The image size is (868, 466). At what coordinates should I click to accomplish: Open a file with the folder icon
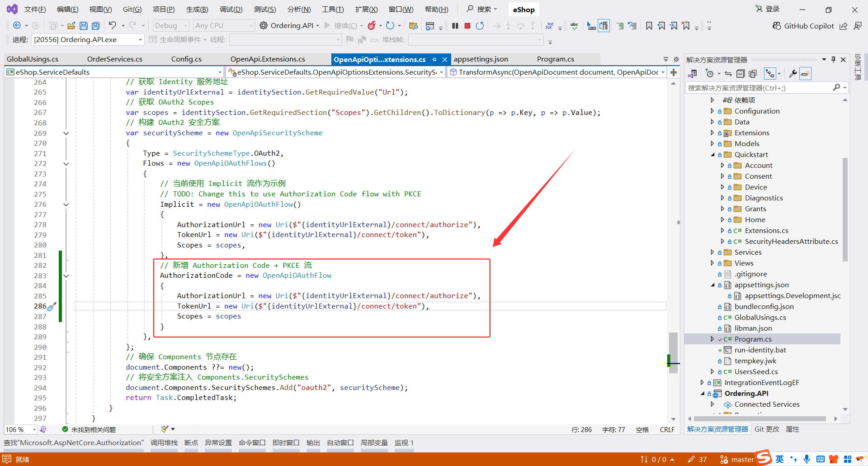(x=71, y=26)
